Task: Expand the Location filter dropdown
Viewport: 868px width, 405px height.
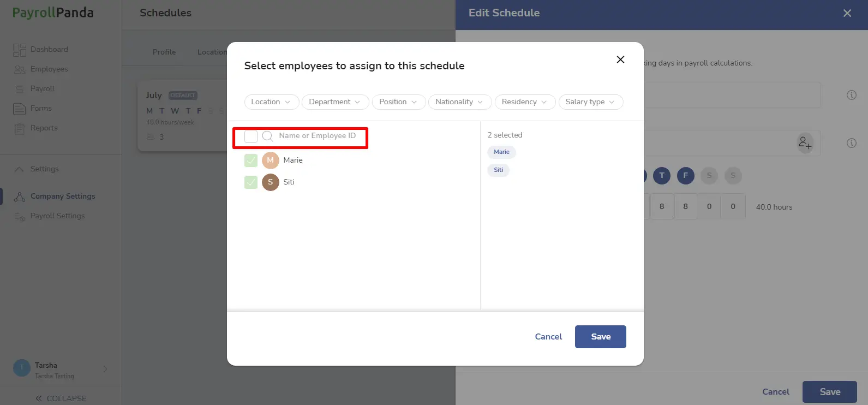Action: (x=272, y=102)
